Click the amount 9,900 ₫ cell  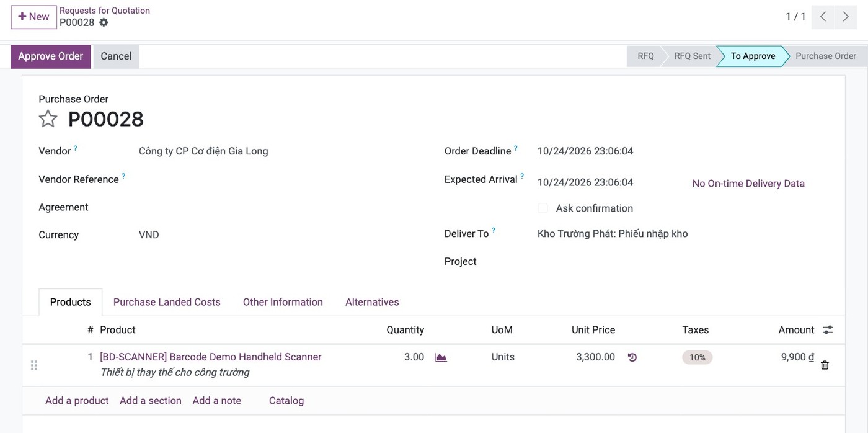point(797,357)
